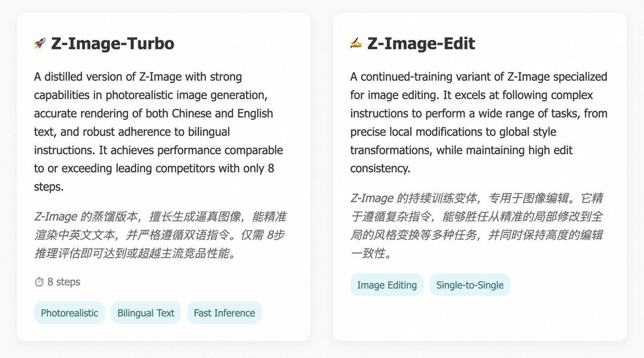
Task: Open the Z-Image-Edit card title
Action: pos(421,43)
